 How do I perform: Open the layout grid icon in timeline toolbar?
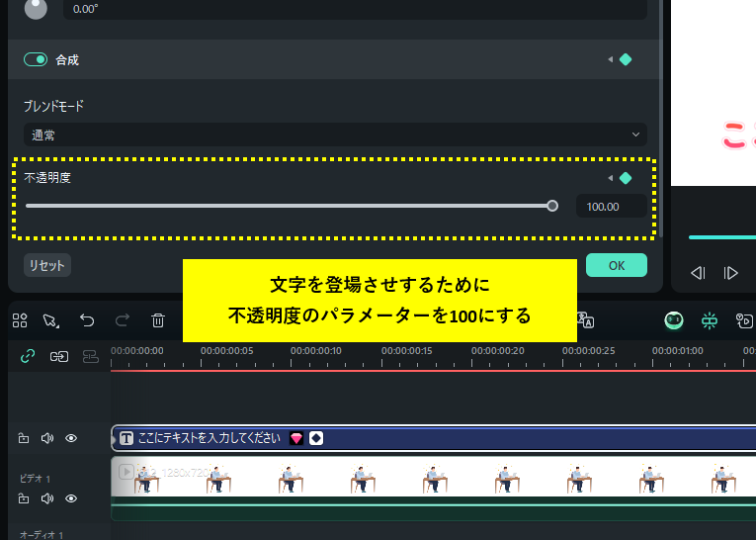(20, 320)
